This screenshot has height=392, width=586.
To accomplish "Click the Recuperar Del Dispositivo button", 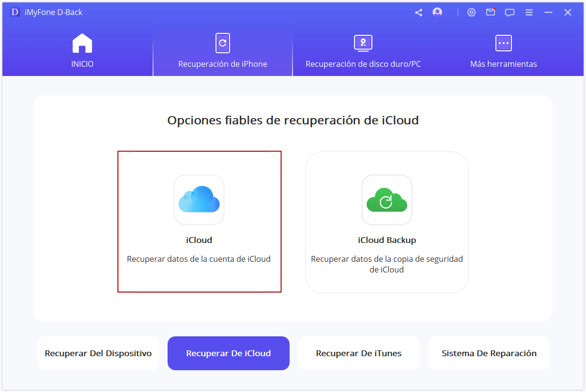I will pyautogui.click(x=98, y=353).
